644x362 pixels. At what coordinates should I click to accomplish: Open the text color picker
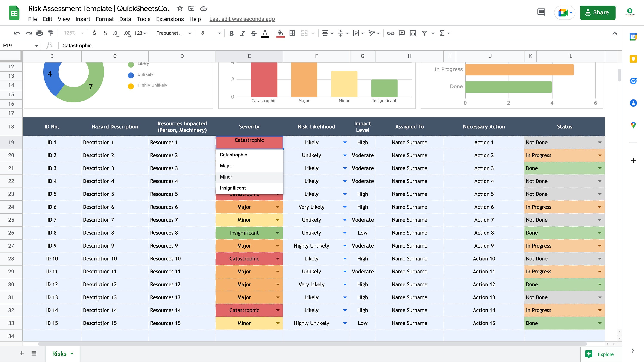(x=265, y=33)
